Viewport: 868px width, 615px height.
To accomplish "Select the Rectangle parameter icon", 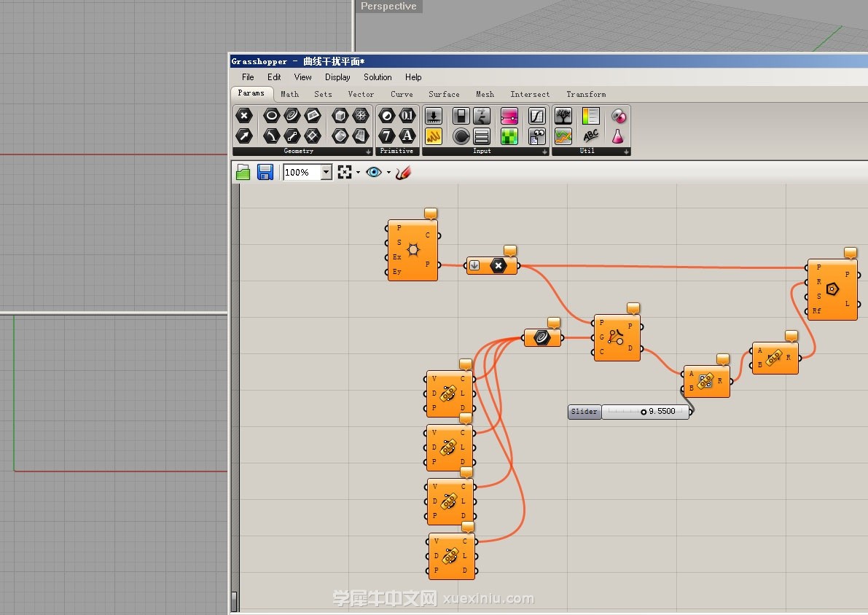I will tap(313, 116).
